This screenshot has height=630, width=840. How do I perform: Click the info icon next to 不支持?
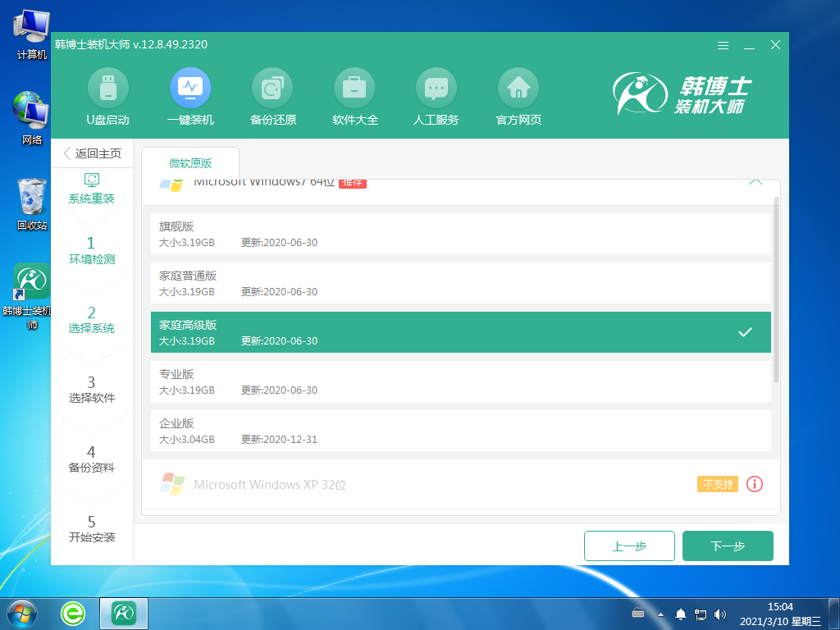(x=754, y=484)
